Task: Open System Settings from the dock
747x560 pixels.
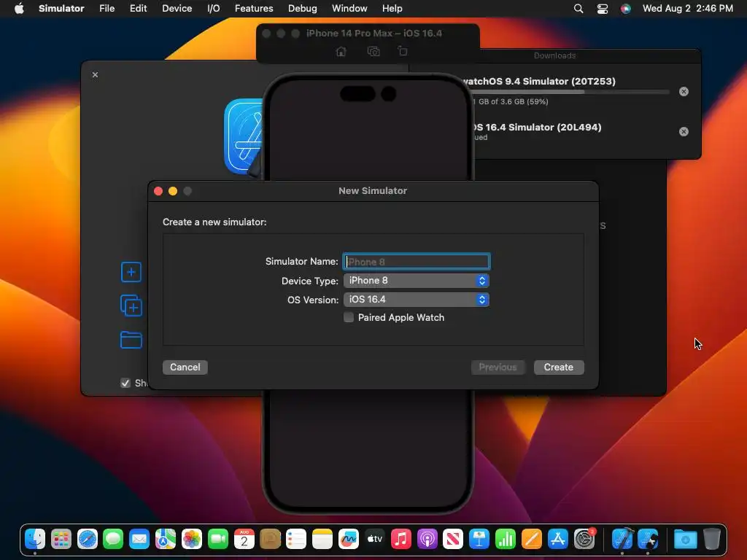Action: click(584, 539)
